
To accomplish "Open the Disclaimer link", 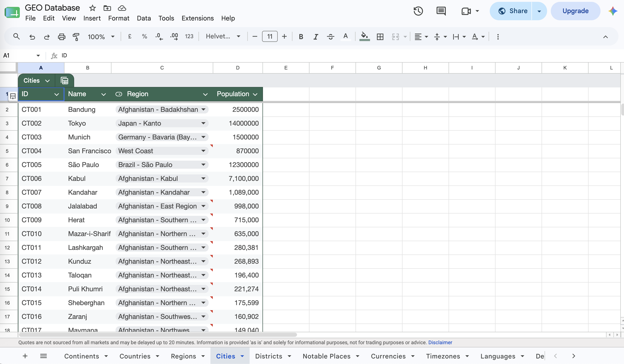I will pos(440,342).
